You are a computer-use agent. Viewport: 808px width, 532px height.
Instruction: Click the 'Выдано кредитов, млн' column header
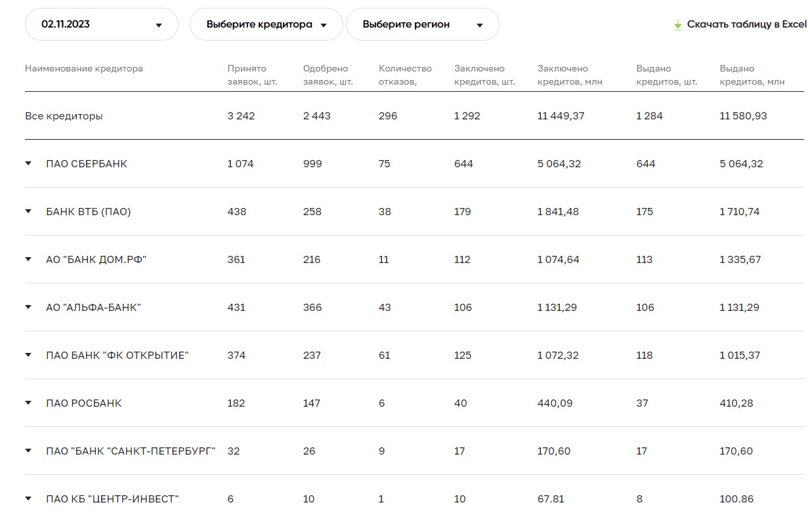752,75
